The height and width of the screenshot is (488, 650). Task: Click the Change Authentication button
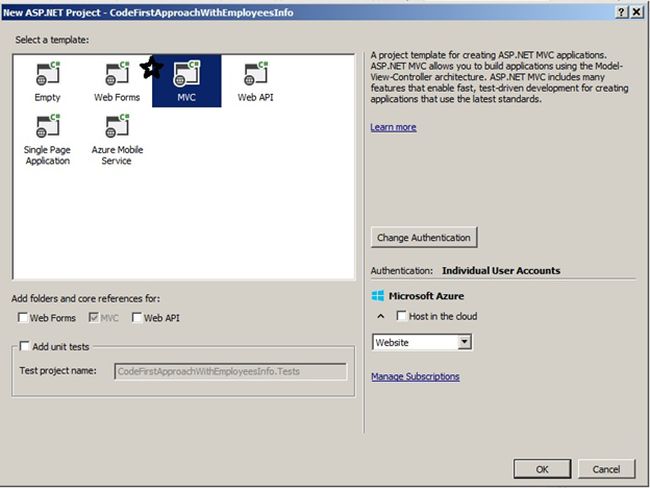tap(424, 238)
